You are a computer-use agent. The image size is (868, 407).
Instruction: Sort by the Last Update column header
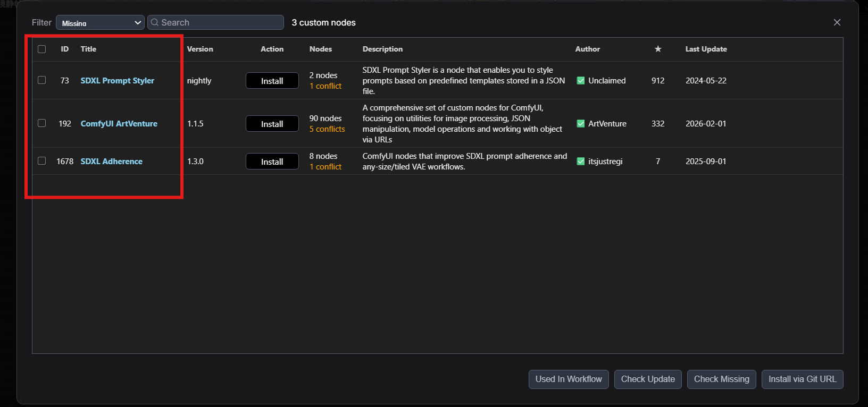[x=706, y=49]
